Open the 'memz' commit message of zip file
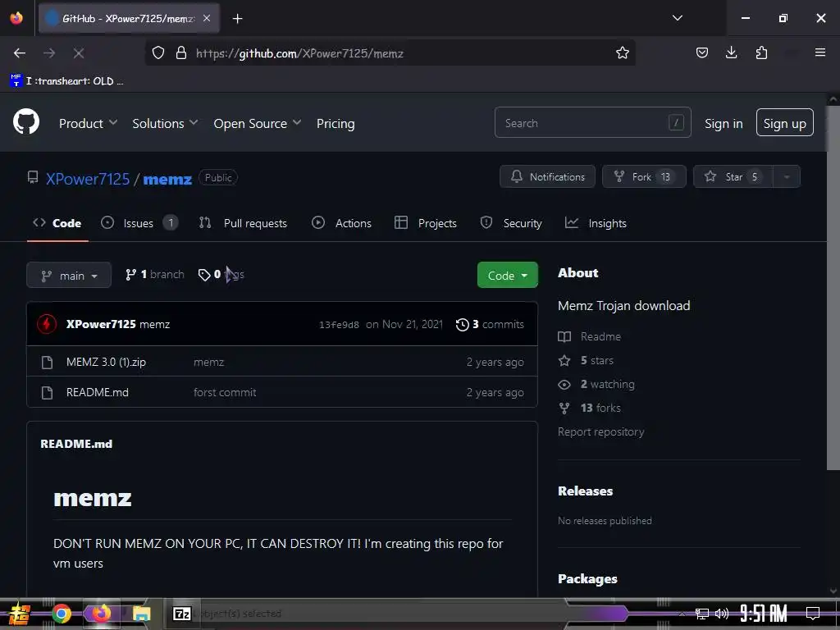Screen dimensions: 840x630 pyautogui.click(x=208, y=362)
